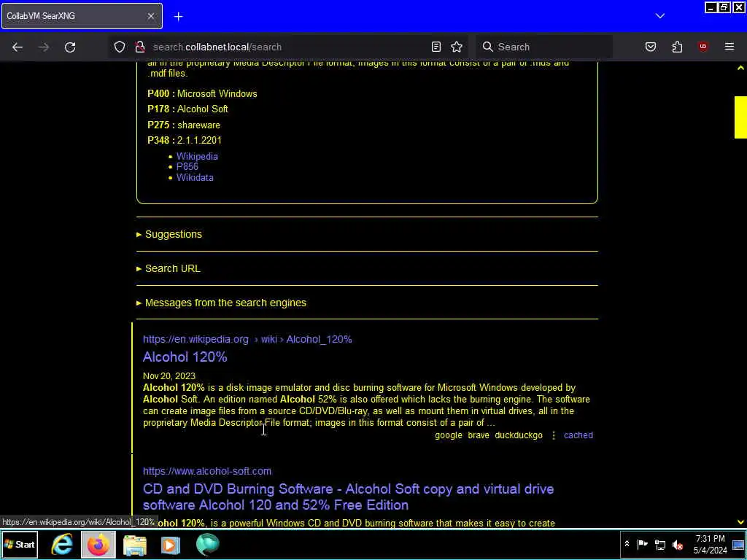Viewport: 747px width, 560px height.
Task: Open a new tab with plus
Action: (178, 17)
